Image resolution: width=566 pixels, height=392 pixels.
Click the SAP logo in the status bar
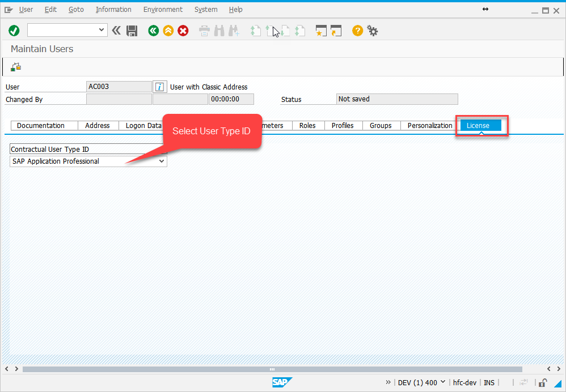pyautogui.click(x=281, y=382)
